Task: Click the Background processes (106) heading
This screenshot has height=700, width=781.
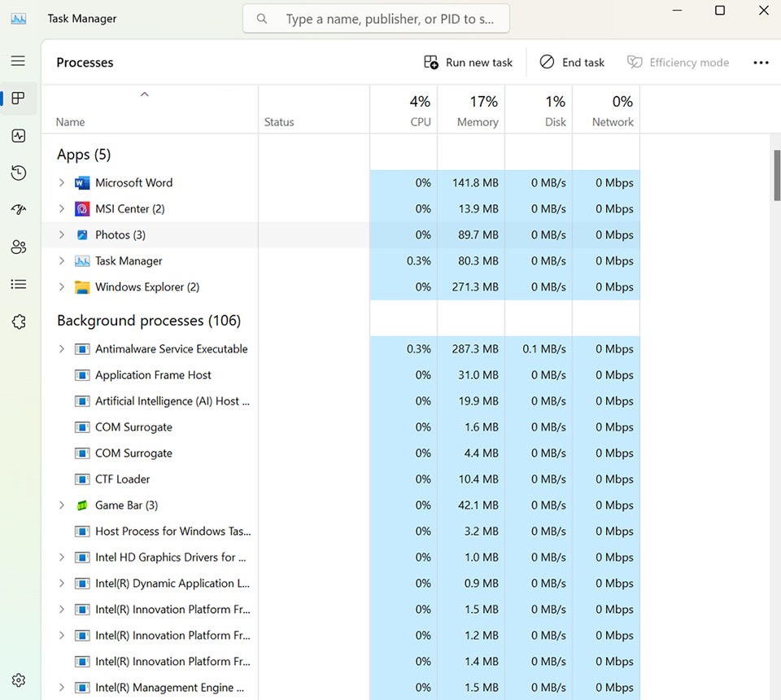Action: (149, 321)
